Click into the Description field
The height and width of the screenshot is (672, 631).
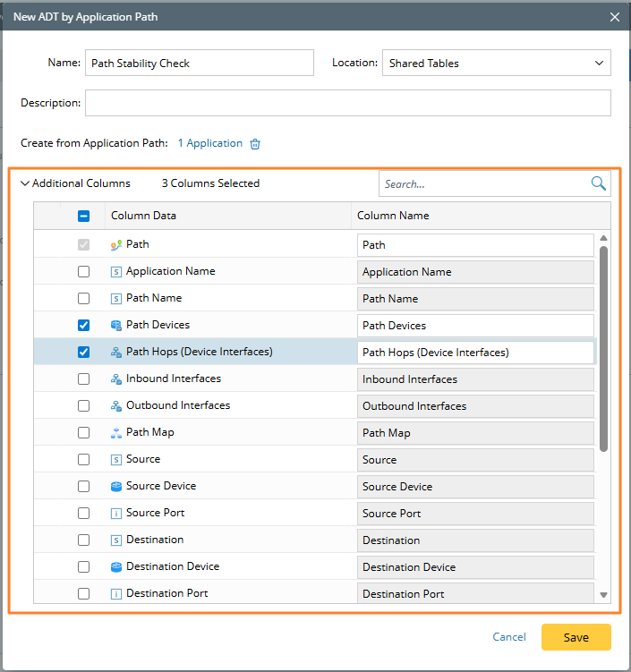(x=347, y=103)
